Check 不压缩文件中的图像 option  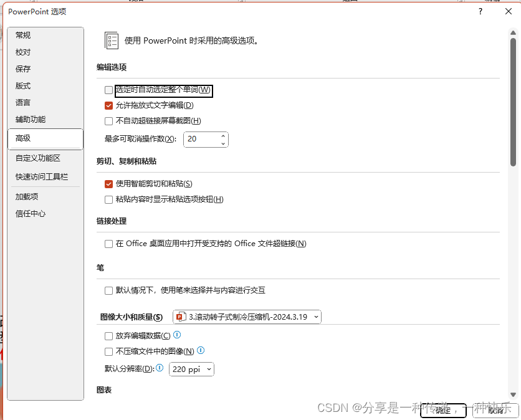108,351
